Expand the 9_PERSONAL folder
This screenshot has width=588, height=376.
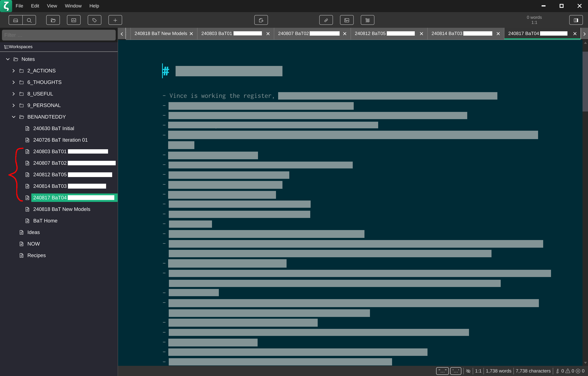pyautogui.click(x=14, y=105)
